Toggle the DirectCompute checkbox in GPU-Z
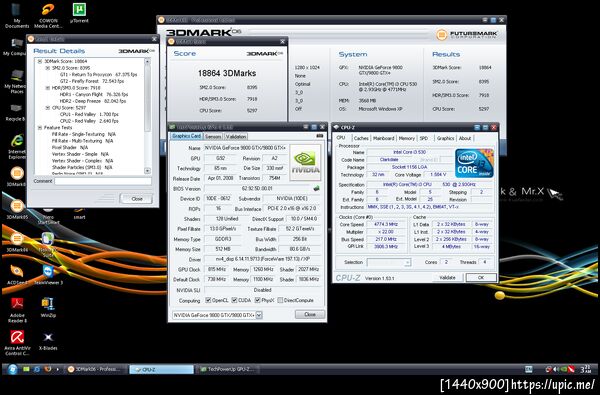The image size is (600, 395). tap(280, 300)
